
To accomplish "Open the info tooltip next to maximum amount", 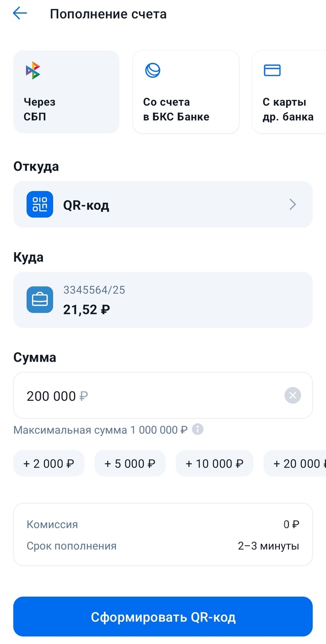I will (197, 429).
